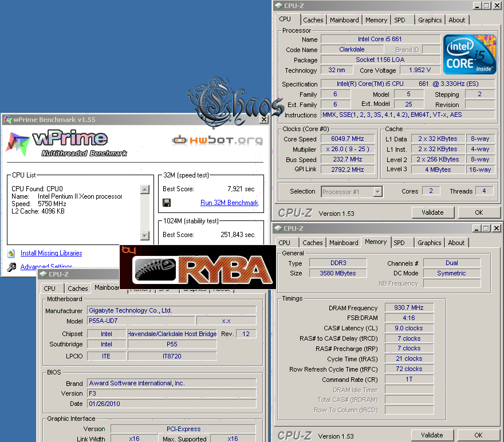Screen dimensions: 504x442
Task: Open About tab in top CPU-Z window
Action: (x=457, y=20)
